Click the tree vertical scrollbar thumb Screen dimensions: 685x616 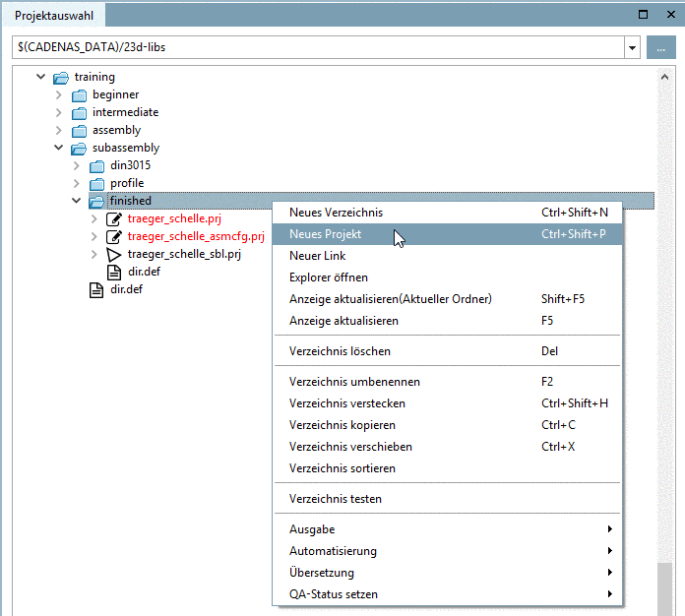(664, 589)
